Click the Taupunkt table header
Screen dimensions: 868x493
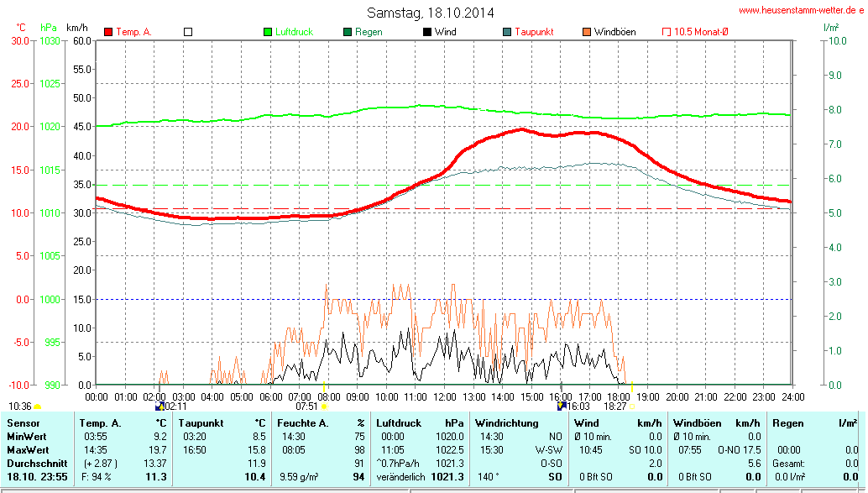[201, 423]
